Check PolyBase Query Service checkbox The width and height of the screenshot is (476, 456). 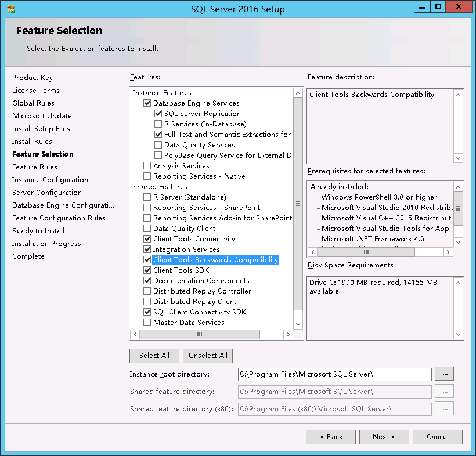[158, 155]
